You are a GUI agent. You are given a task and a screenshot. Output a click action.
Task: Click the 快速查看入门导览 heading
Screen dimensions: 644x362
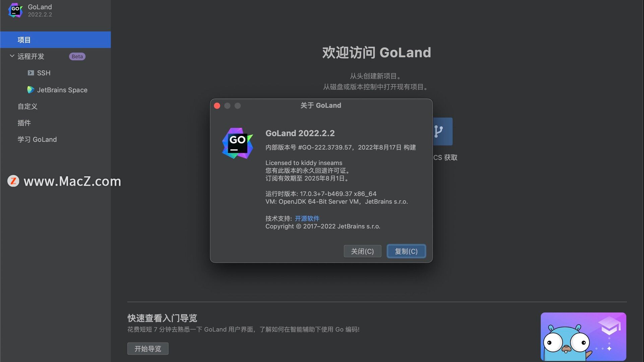click(x=162, y=318)
